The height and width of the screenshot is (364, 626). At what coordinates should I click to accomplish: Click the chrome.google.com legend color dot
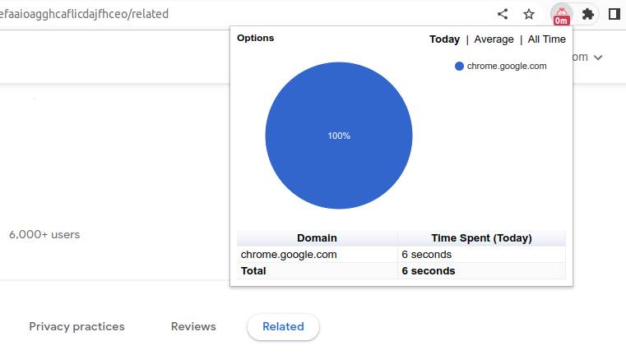[459, 67]
